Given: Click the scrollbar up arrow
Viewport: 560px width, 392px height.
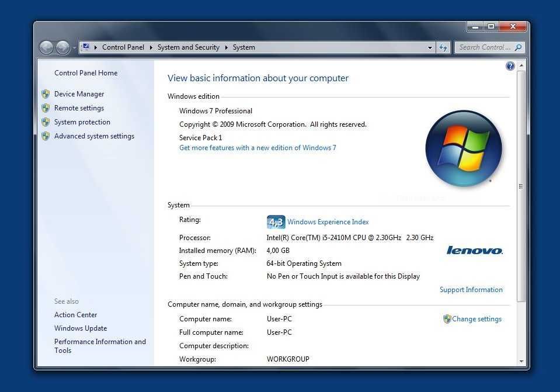Looking at the screenshot, I should (521, 66).
